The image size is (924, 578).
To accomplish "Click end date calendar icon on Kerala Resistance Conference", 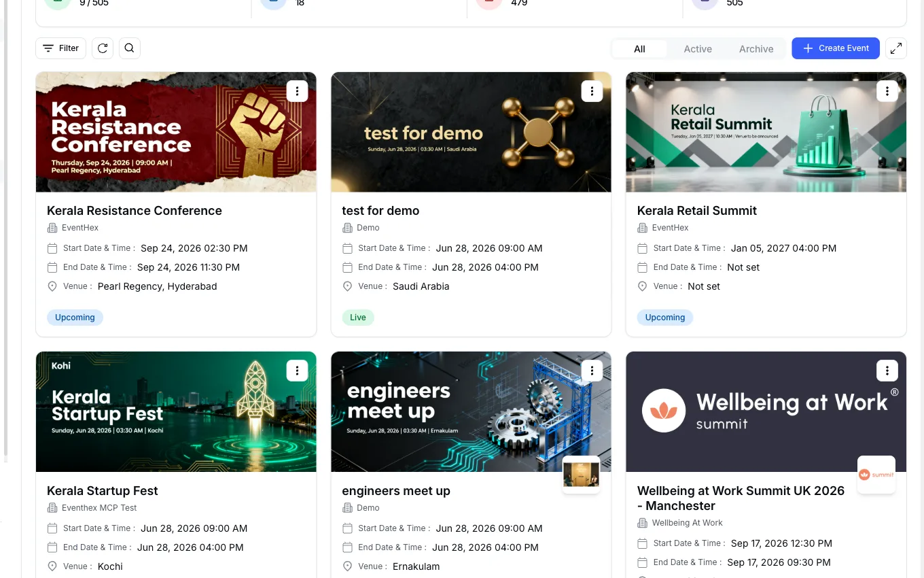I will point(52,267).
